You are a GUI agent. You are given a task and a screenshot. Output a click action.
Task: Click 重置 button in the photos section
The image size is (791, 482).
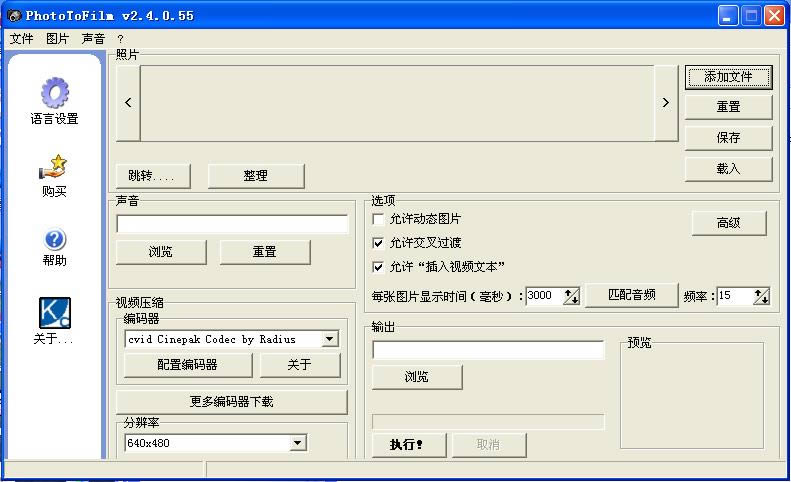(728, 107)
